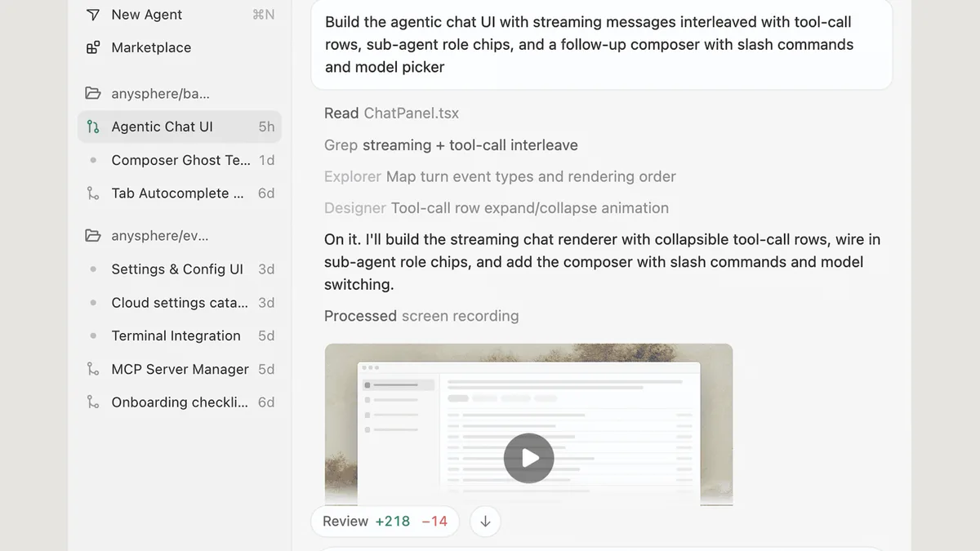Collapse the anysphere/ev... folder group
Viewport: 980px width, 551px height.
coord(180,236)
